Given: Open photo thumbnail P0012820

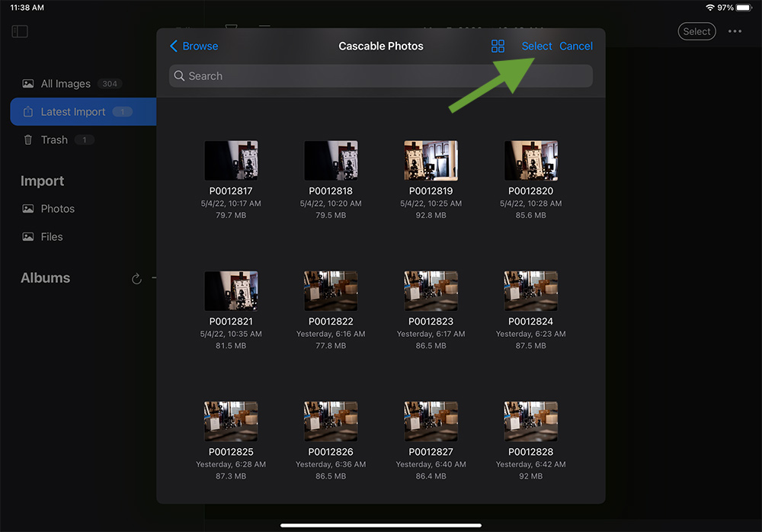Looking at the screenshot, I should coord(530,161).
